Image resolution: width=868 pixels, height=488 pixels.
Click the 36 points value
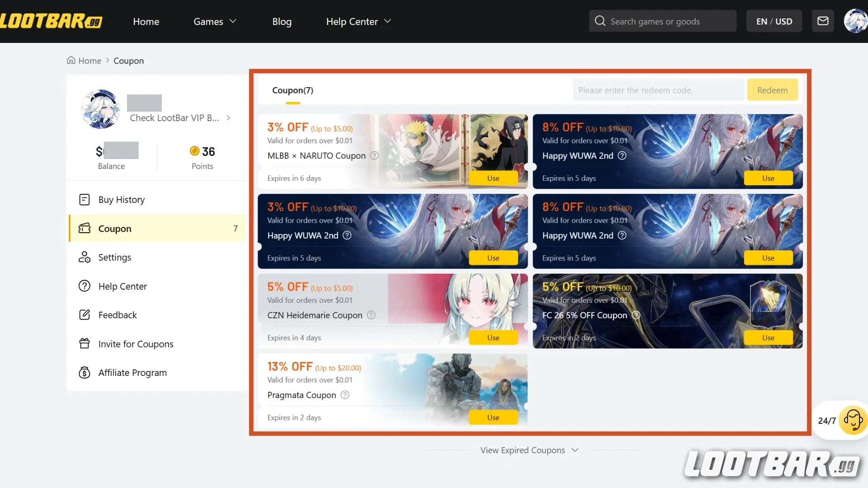point(208,151)
